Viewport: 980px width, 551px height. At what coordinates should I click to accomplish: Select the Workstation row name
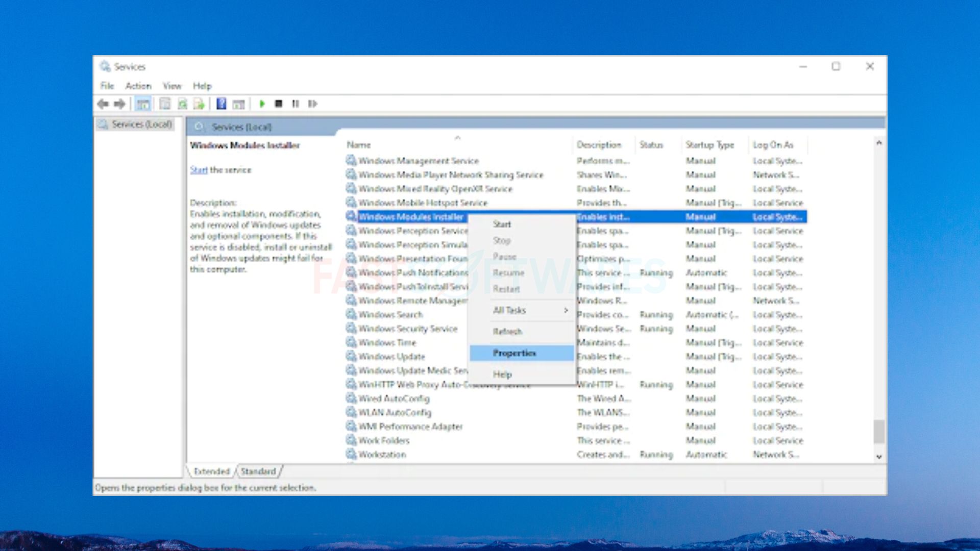[382, 454]
